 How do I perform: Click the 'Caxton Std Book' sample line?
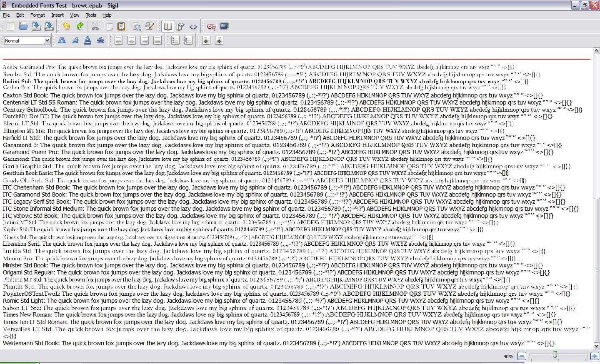click(273, 95)
